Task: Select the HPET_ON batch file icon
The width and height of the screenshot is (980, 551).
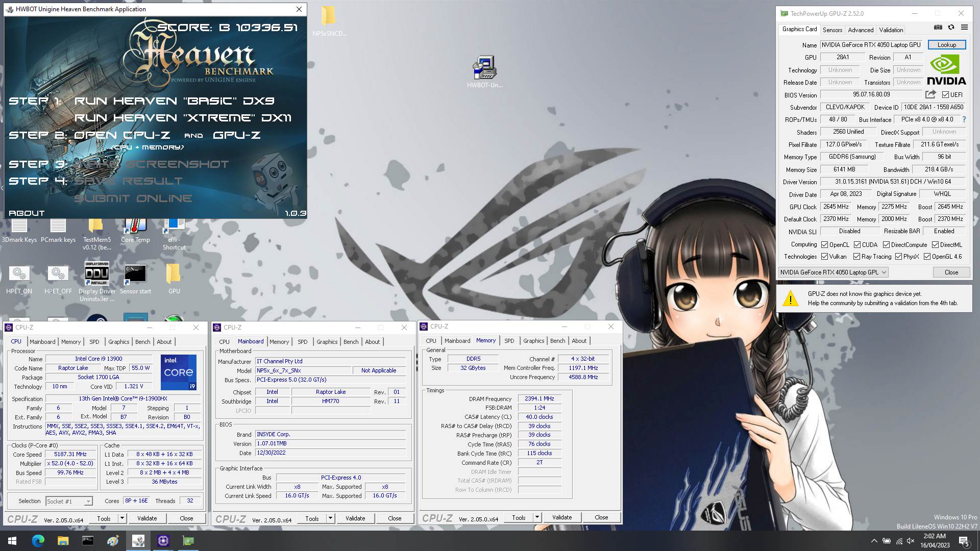Action: 19,279
